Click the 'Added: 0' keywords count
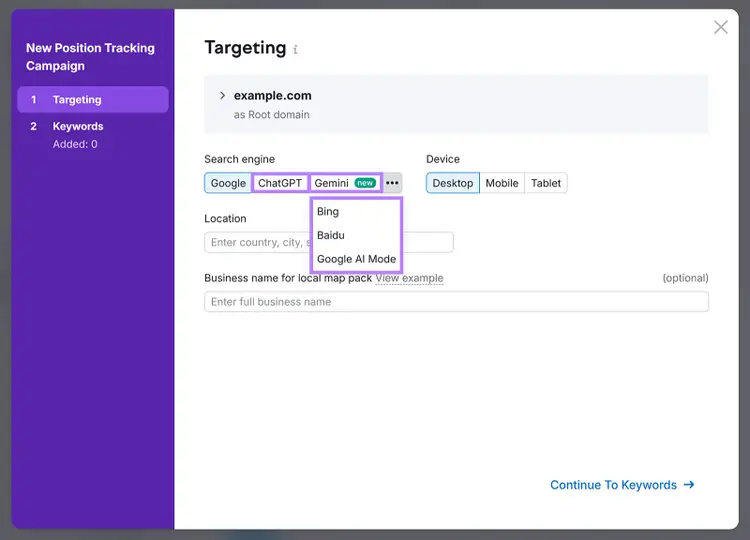 75,144
